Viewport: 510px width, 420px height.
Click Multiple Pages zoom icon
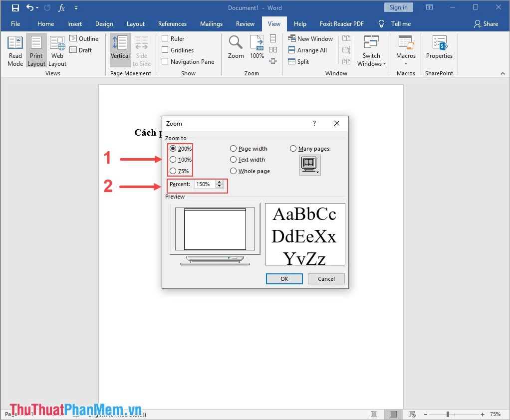(x=273, y=50)
